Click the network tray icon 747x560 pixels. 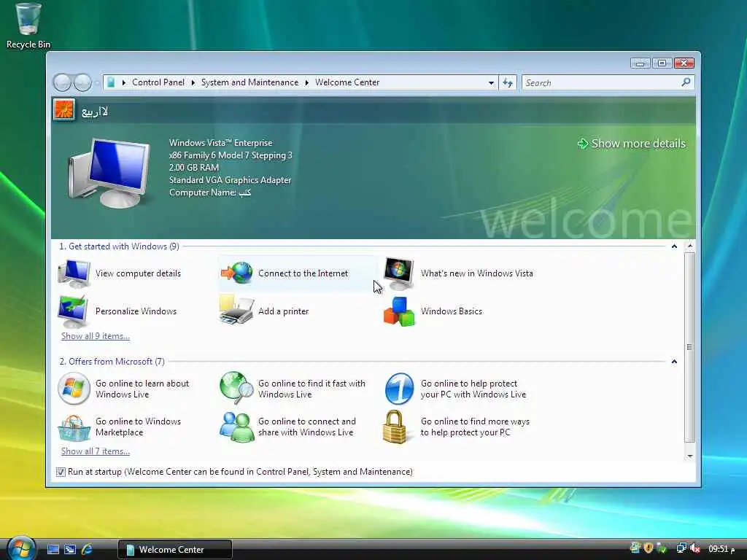(x=682, y=548)
